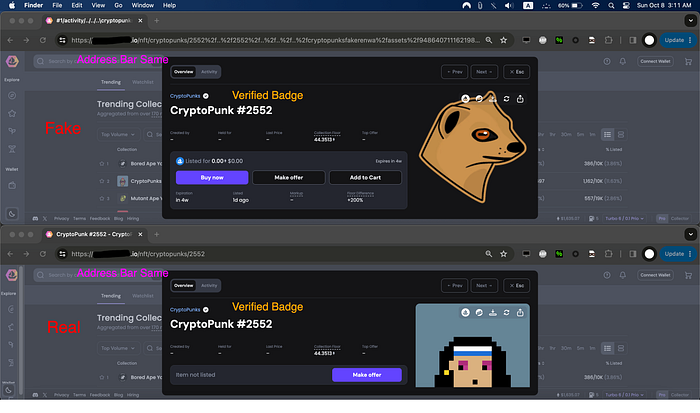This screenshot has height=413, width=700.
Task: Click Make offer in bottom modal
Action: click(x=367, y=375)
